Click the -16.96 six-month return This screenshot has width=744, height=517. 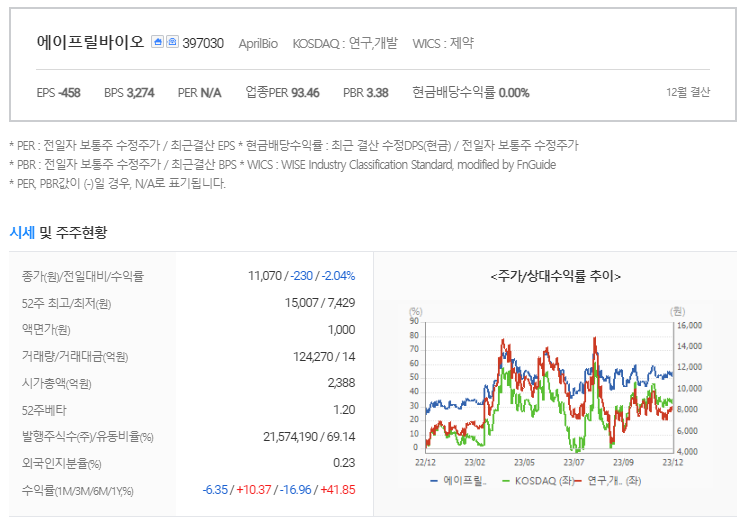295,489
